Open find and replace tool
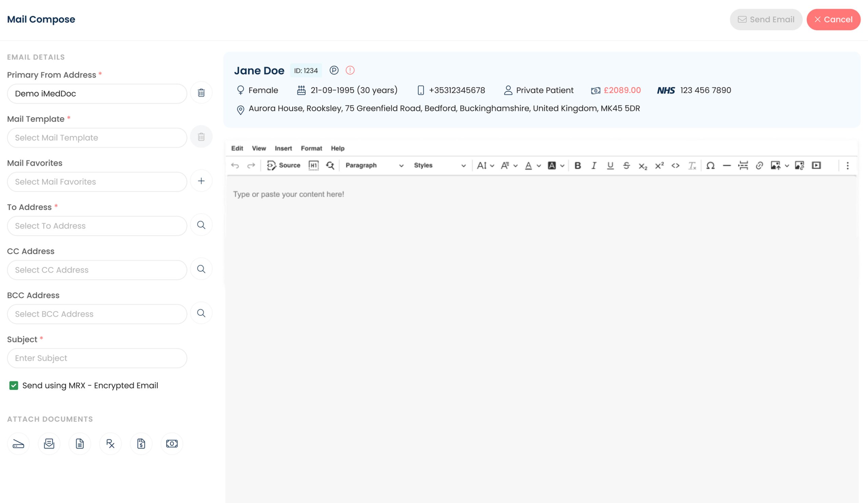The width and height of the screenshot is (868, 503). (330, 166)
